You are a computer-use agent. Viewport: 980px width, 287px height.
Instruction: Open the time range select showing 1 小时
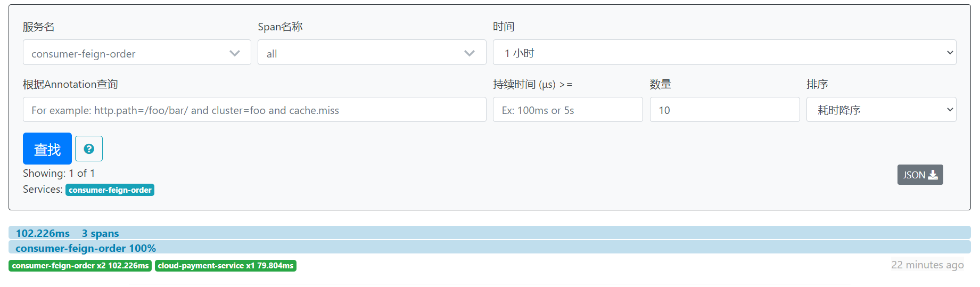(x=724, y=52)
